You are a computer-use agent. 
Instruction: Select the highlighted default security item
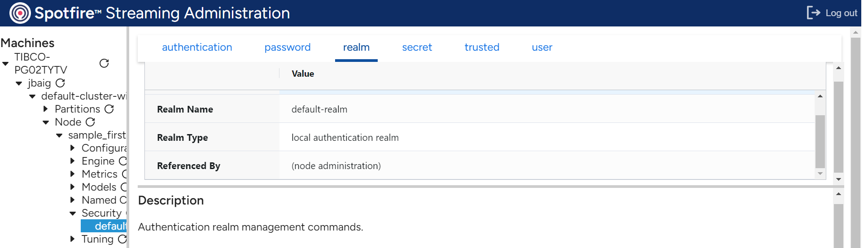[x=104, y=226]
